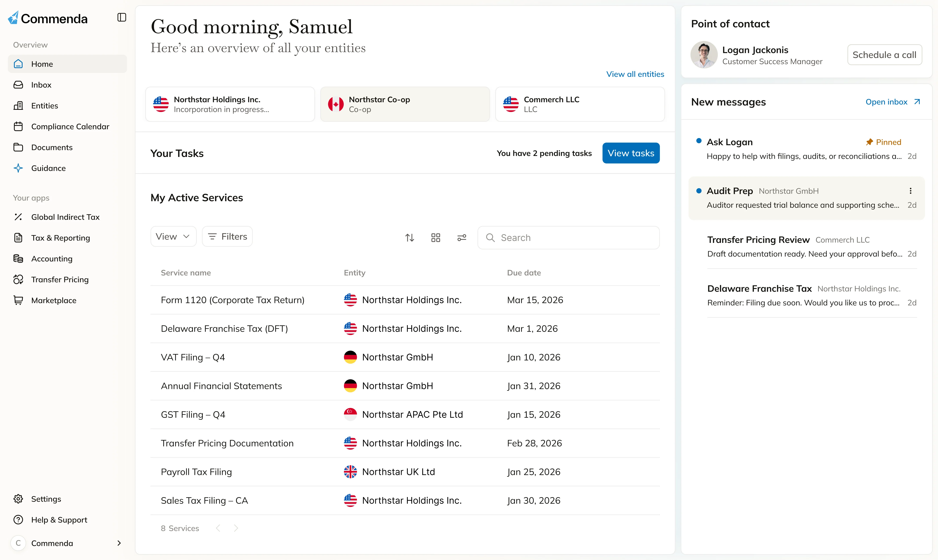This screenshot has height=560, width=938.
Task: Open the column settings sliders icon
Action: click(462, 237)
